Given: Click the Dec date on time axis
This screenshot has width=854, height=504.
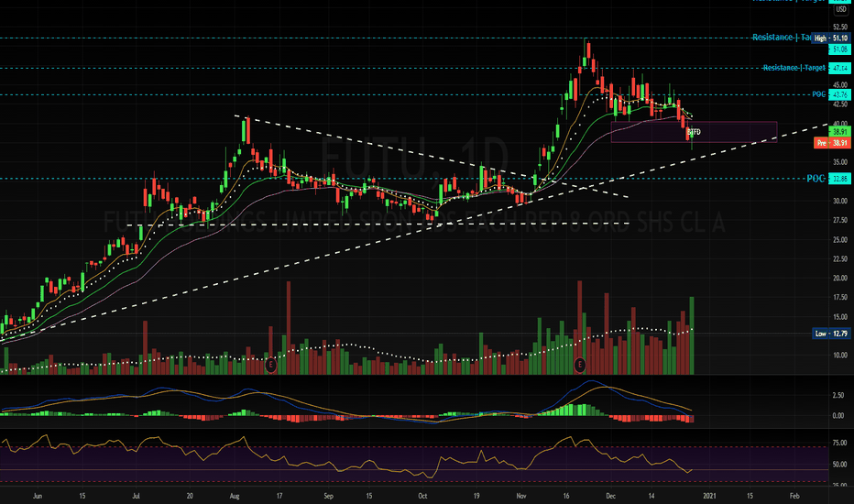Looking at the screenshot, I should tap(610, 497).
